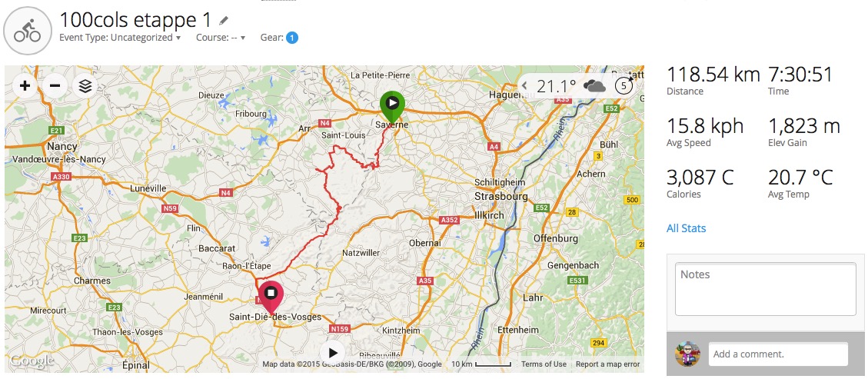868x379 pixels.
Task: Zoom out the map with minus button
Action: click(x=55, y=86)
